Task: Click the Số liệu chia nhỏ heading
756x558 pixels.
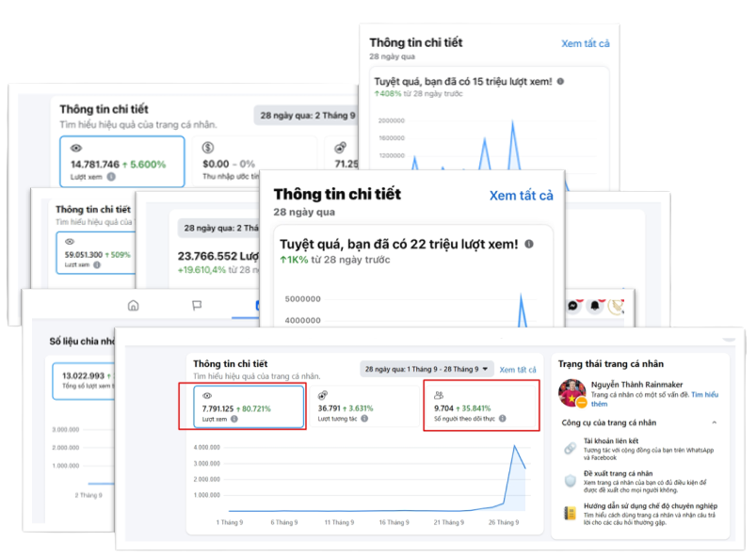Action: (82, 342)
